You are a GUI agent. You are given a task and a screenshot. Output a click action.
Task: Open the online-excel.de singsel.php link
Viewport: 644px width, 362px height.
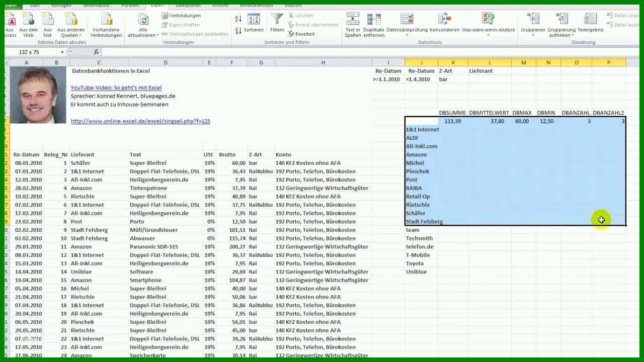click(x=140, y=121)
